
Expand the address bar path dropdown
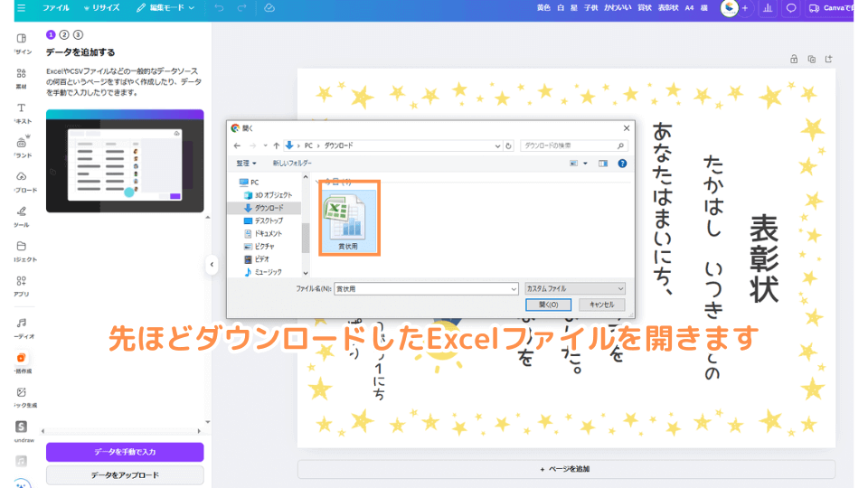point(497,145)
